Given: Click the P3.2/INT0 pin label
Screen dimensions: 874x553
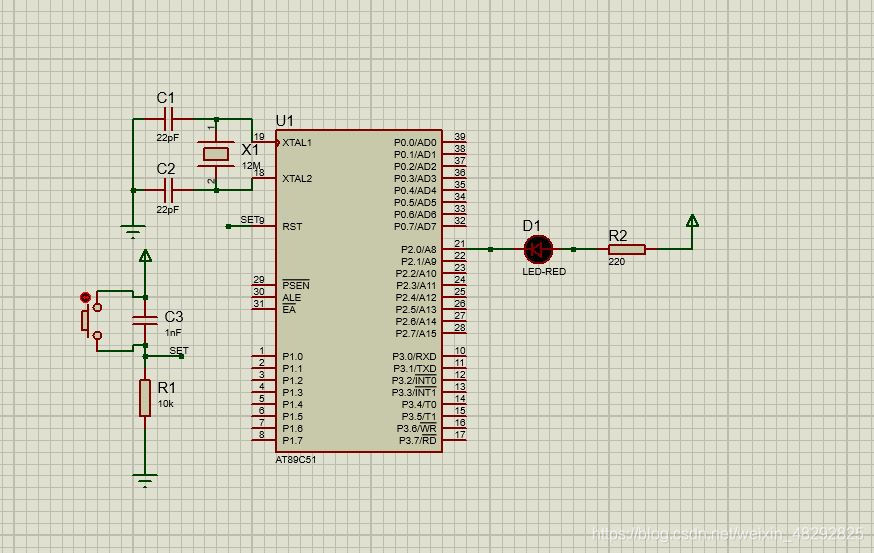Looking at the screenshot, I should pyautogui.click(x=414, y=381).
